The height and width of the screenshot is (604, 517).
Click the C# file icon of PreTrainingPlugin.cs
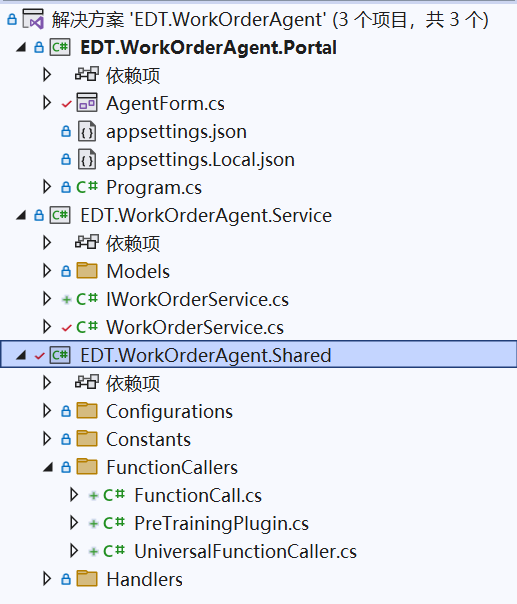[x=114, y=523]
